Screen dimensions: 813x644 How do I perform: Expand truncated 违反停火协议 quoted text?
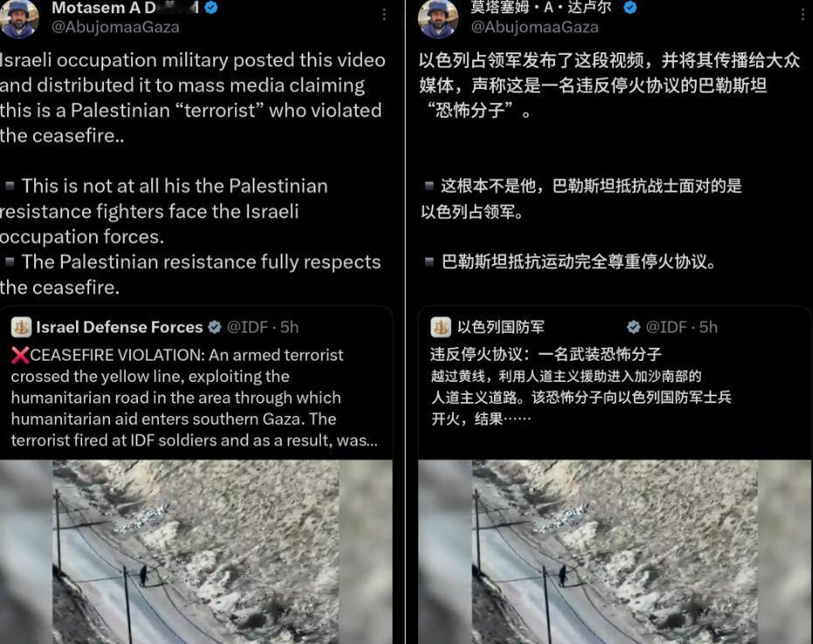[x=580, y=386]
